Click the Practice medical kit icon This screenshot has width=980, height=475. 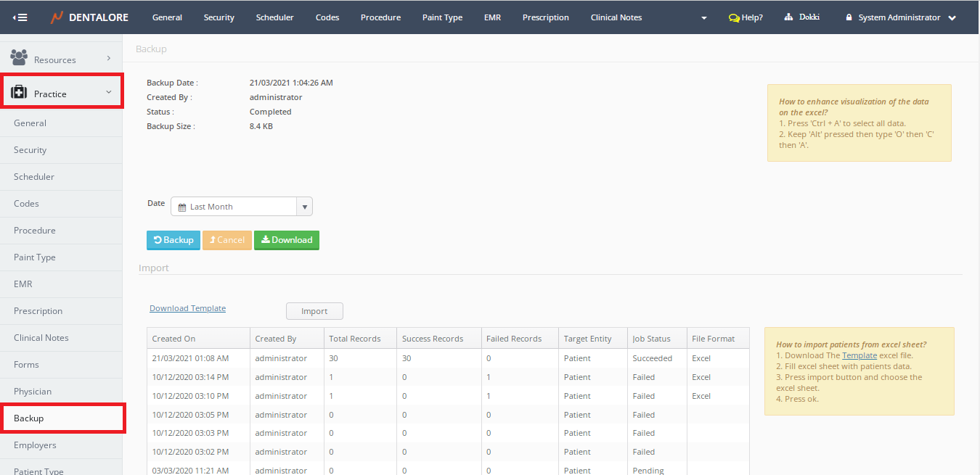19,93
